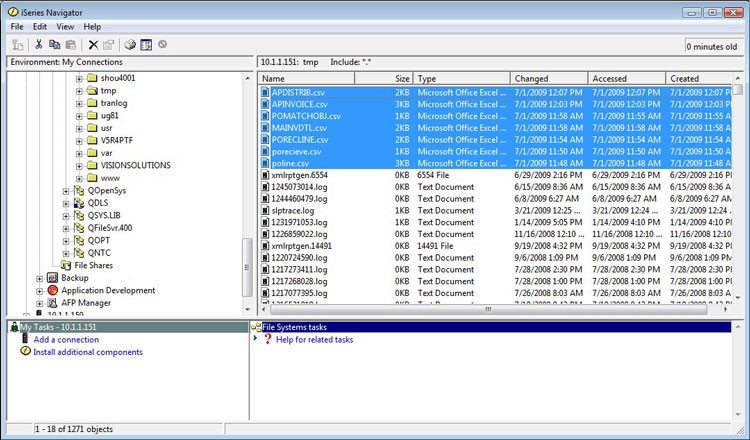Click the Application Development red icon
Viewport: 750px width, 440px height.
coord(53,290)
